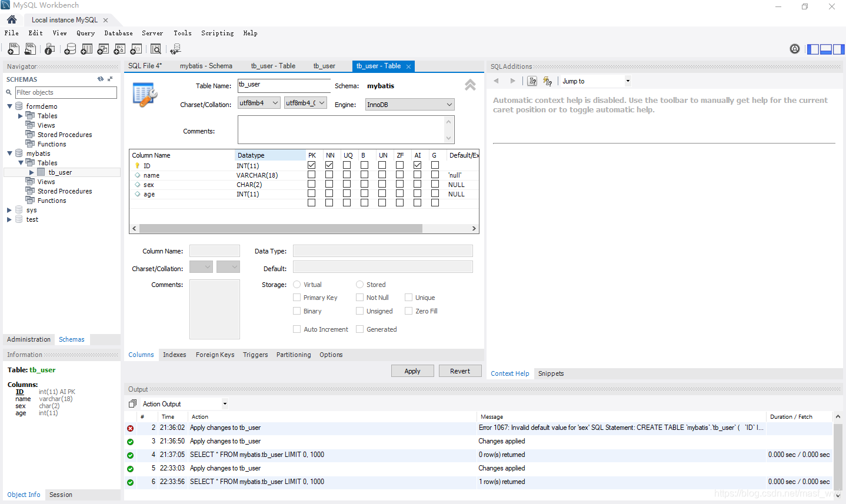
Task: Create a new SQL tab icon
Action: (x=13, y=49)
